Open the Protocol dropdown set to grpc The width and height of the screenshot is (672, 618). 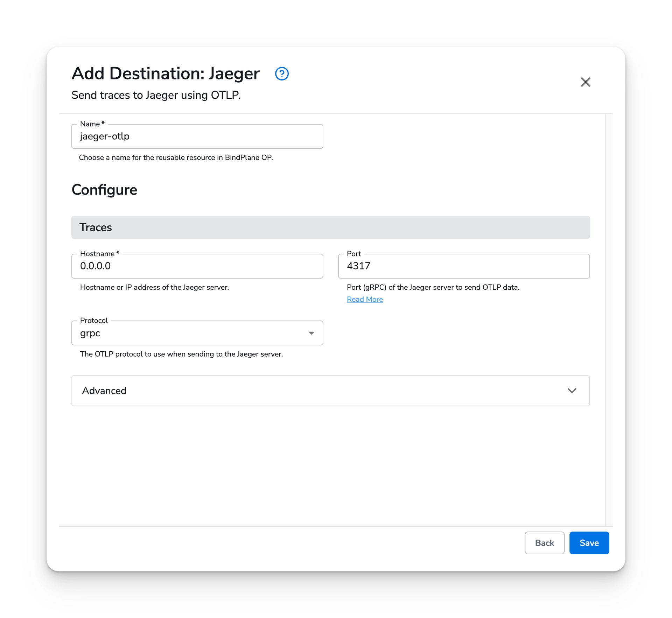[x=197, y=333]
